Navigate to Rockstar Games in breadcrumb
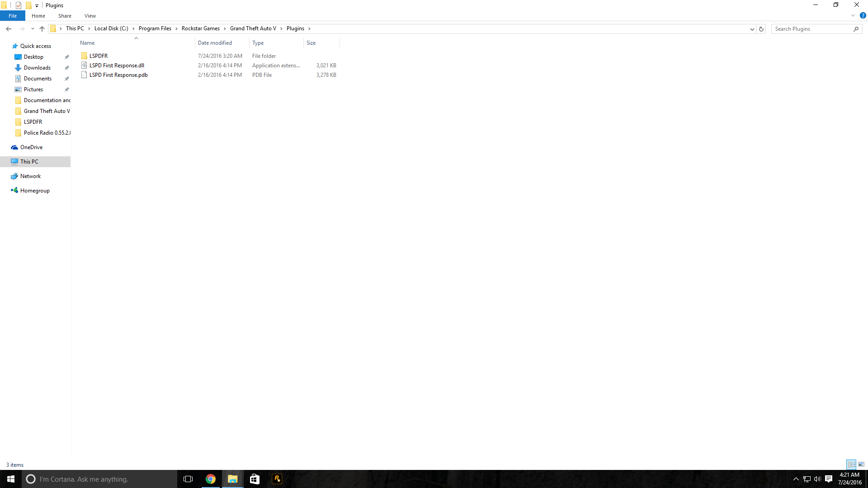 click(x=200, y=28)
